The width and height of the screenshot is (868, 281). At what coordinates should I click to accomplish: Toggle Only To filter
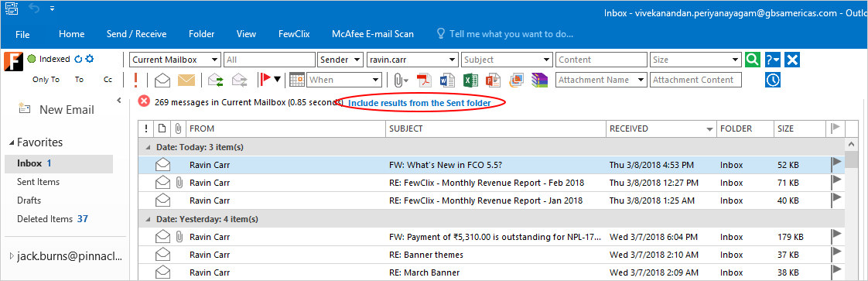(46, 80)
